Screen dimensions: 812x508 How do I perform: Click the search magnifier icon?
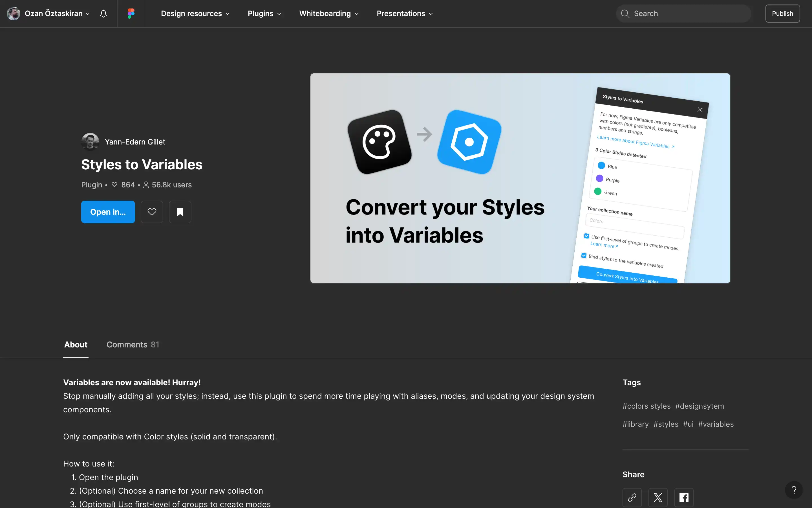coord(625,14)
